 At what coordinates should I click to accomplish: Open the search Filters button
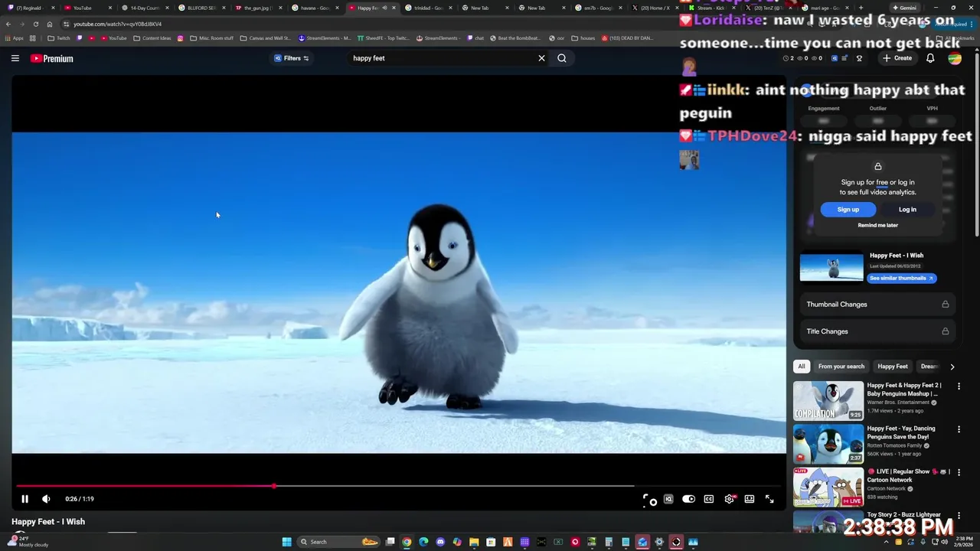292,58
